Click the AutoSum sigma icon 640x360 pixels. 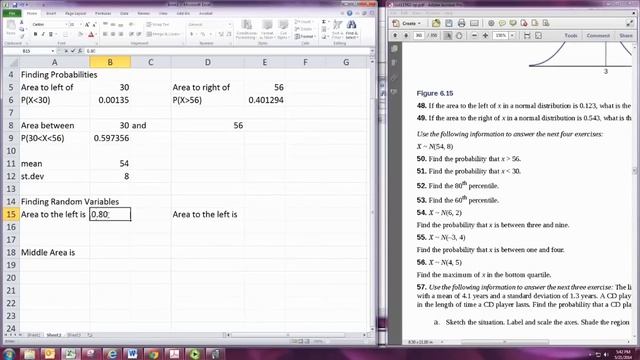pos(324,22)
